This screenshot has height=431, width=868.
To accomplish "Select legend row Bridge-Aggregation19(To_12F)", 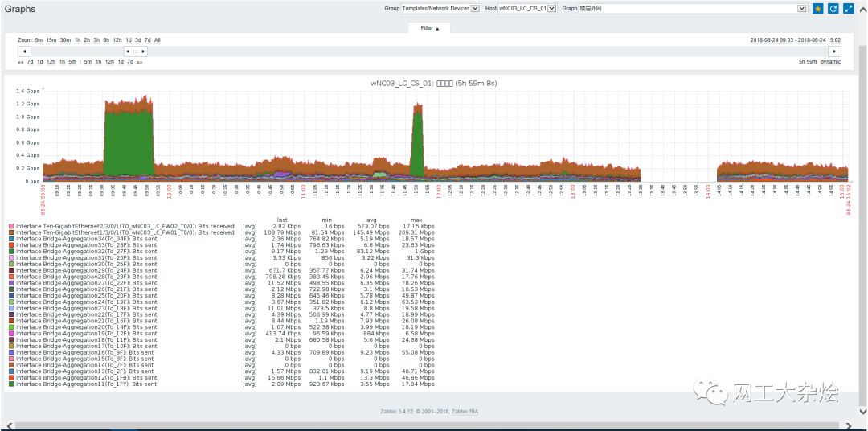I will tap(222, 334).
